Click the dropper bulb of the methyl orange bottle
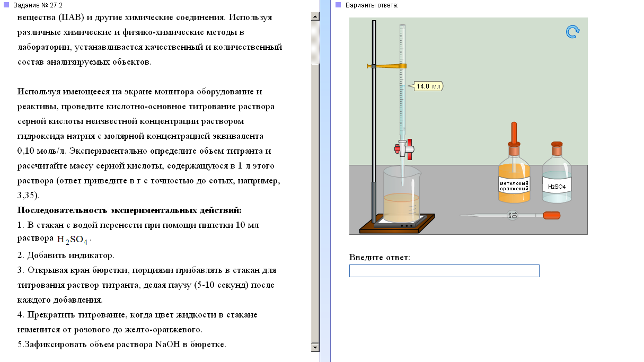644x362 pixels. [x=514, y=133]
